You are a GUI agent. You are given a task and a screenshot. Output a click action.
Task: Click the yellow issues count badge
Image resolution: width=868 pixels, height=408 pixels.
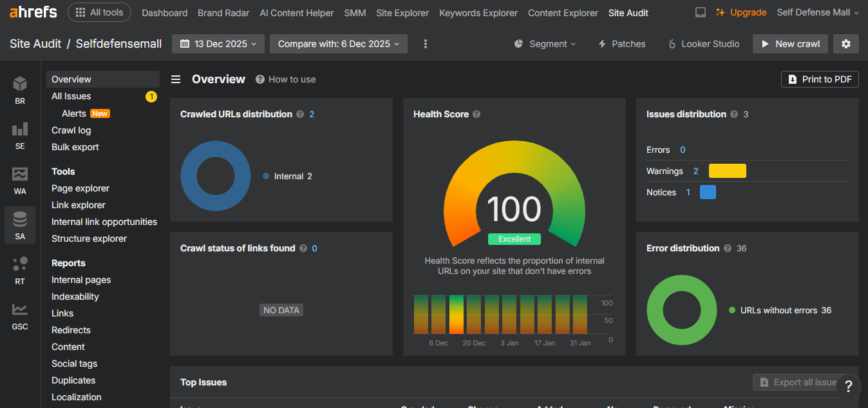coord(151,97)
